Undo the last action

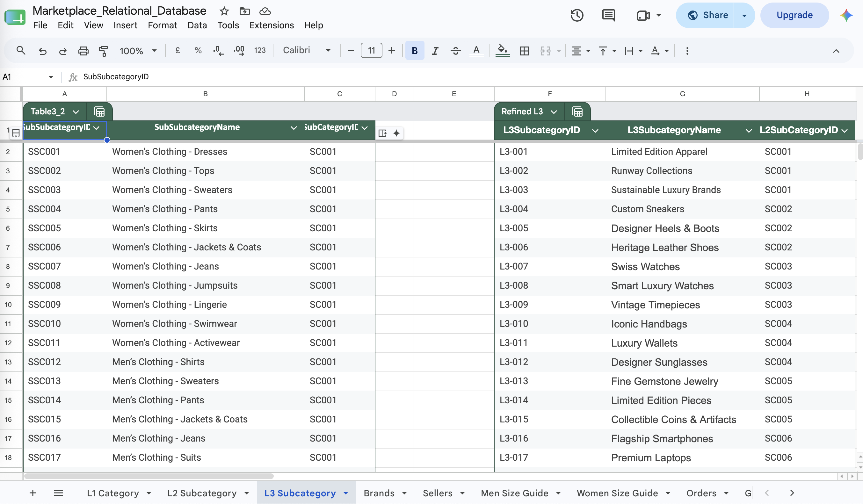click(x=42, y=51)
